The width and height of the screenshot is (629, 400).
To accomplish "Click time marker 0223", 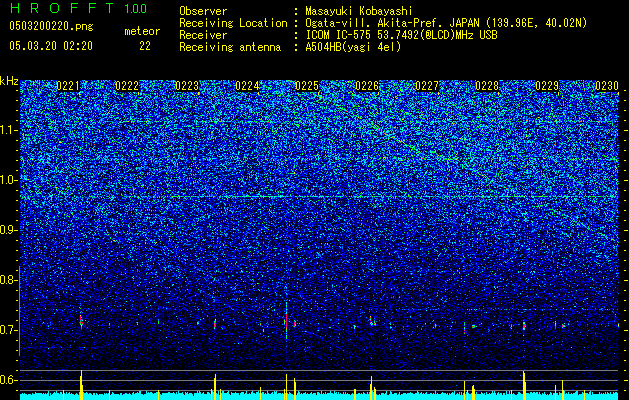I will pos(187,86).
